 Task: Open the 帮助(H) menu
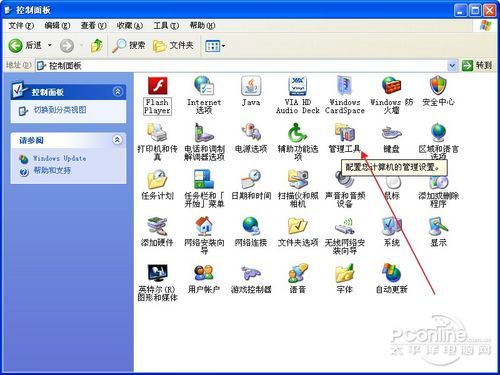(202, 25)
